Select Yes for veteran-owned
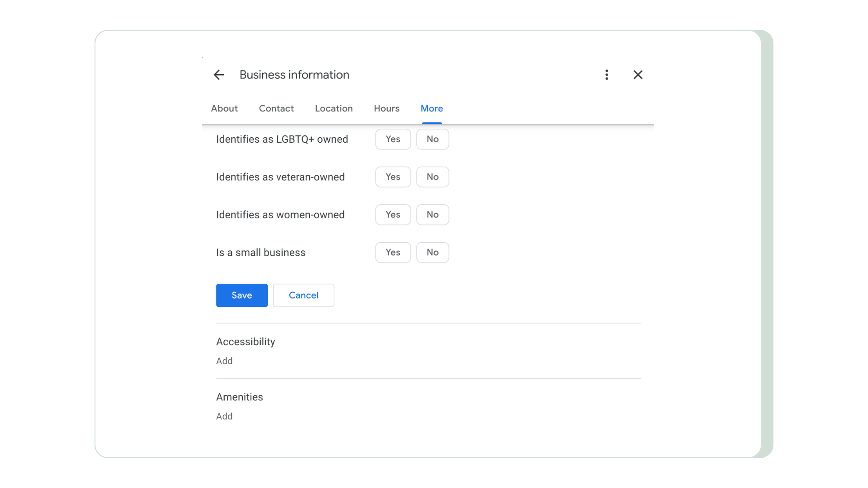Viewport: 868px width, 488px height. click(x=393, y=177)
